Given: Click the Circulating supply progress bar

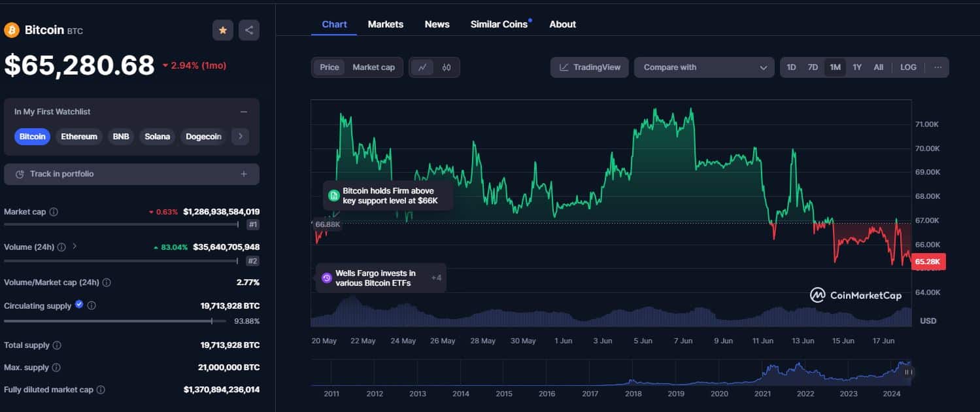Looking at the screenshot, I should pyautogui.click(x=115, y=321).
